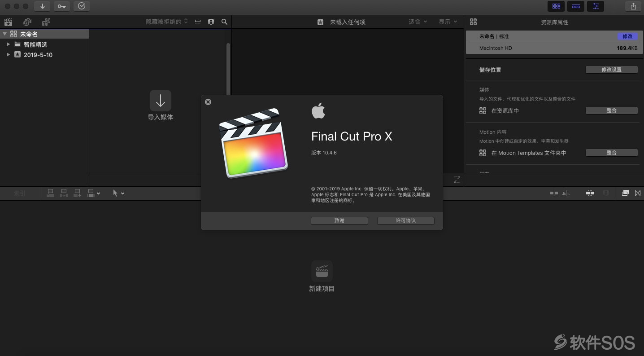Screen dimensions: 644x356
Task: Click 整合 button for 媒体
Action: 612,110
